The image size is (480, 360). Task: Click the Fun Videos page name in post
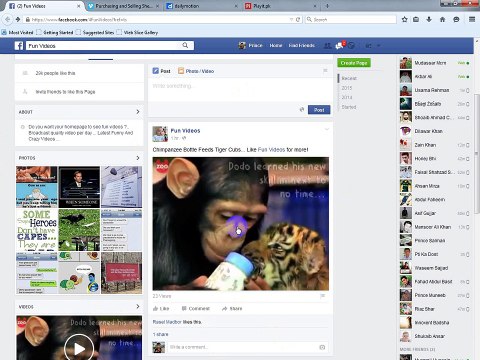[185, 131]
